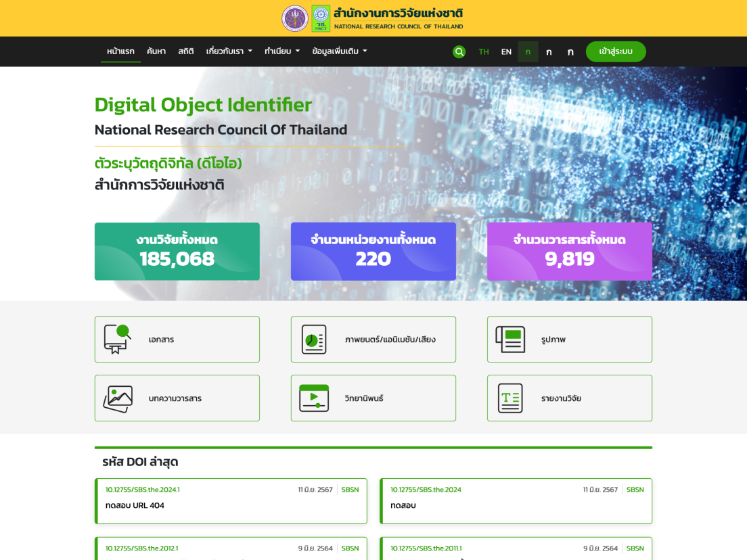The image size is (747, 560).
Task: Select the largest ก font size
Action: point(570,51)
